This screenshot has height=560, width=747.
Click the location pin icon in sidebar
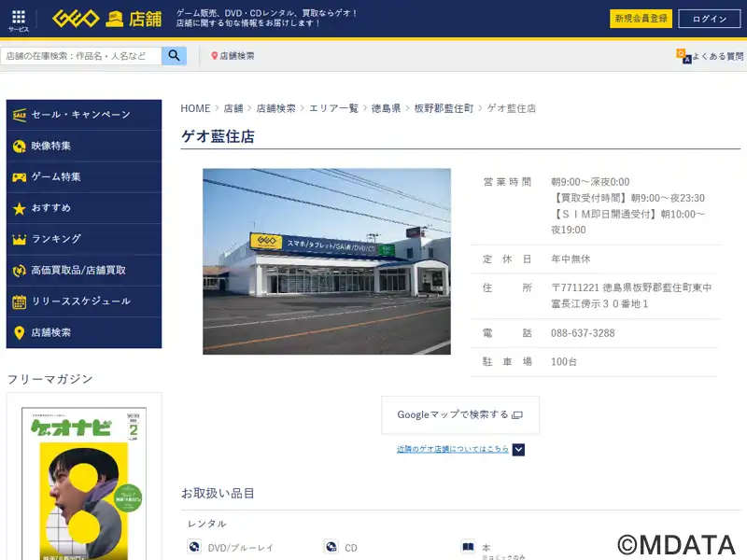pos(20,333)
